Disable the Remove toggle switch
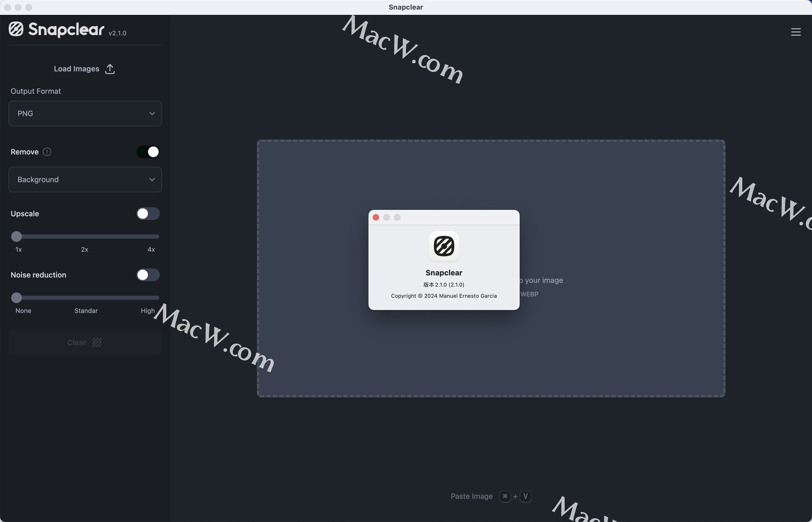Image resolution: width=812 pixels, height=522 pixels. [x=148, y=152]
